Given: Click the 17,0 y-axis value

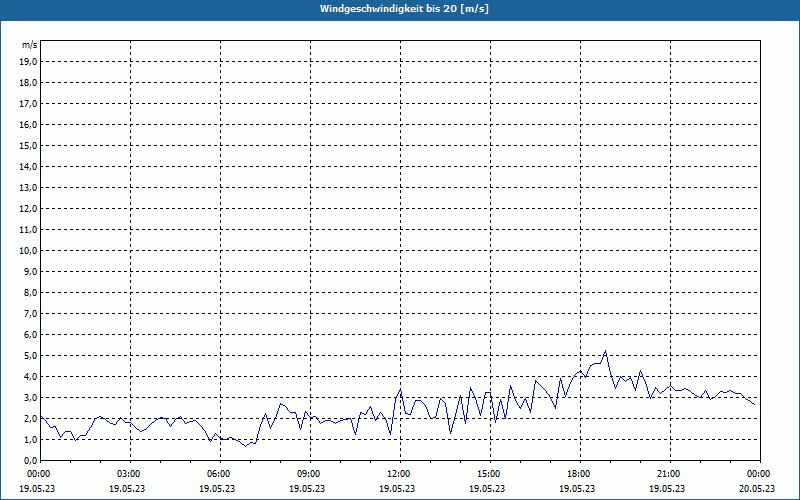Looking at the screenshot, I should [x=28, y=104].
